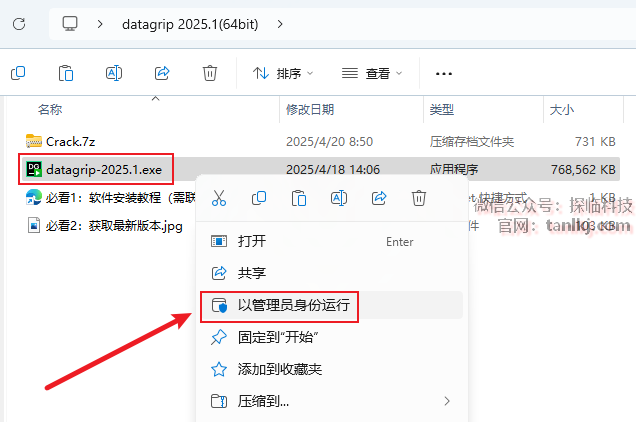Select the Crack.7z file
Screen dimensions: 636x422
[x=71, y=142]
